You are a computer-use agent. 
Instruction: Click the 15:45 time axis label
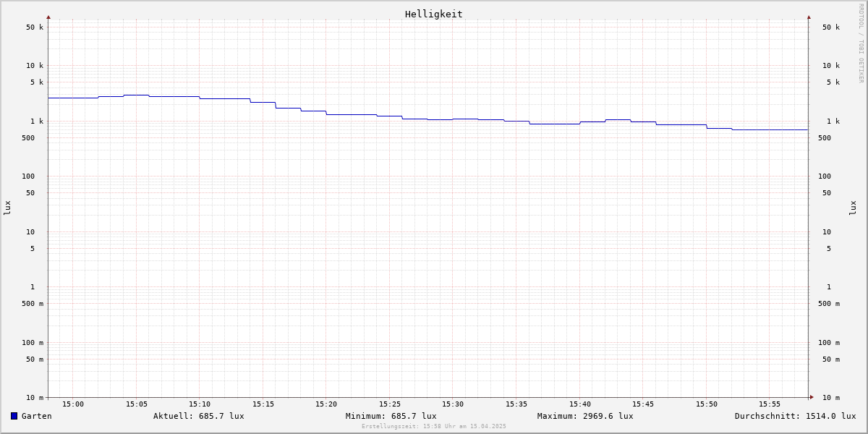click(x=643, y=404)
